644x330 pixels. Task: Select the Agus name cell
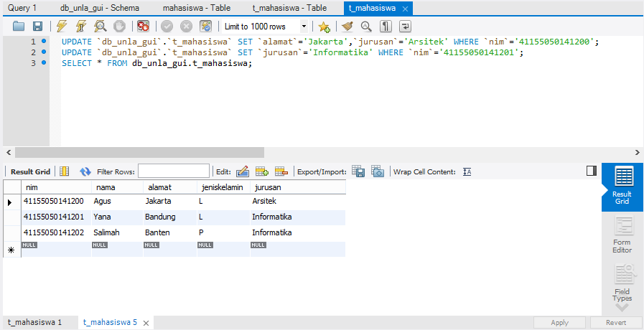[x=118, y=202]
